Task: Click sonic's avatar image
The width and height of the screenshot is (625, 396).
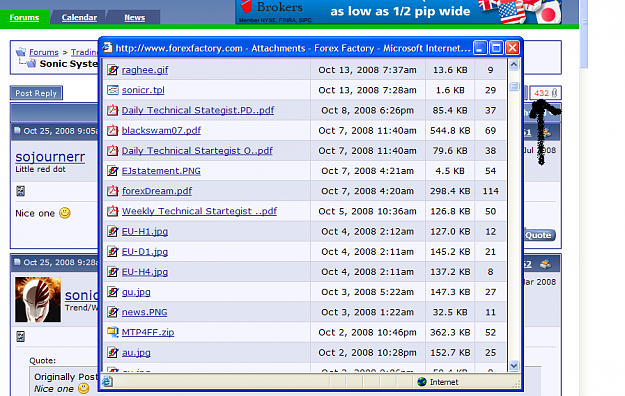Action: [38, 299]
